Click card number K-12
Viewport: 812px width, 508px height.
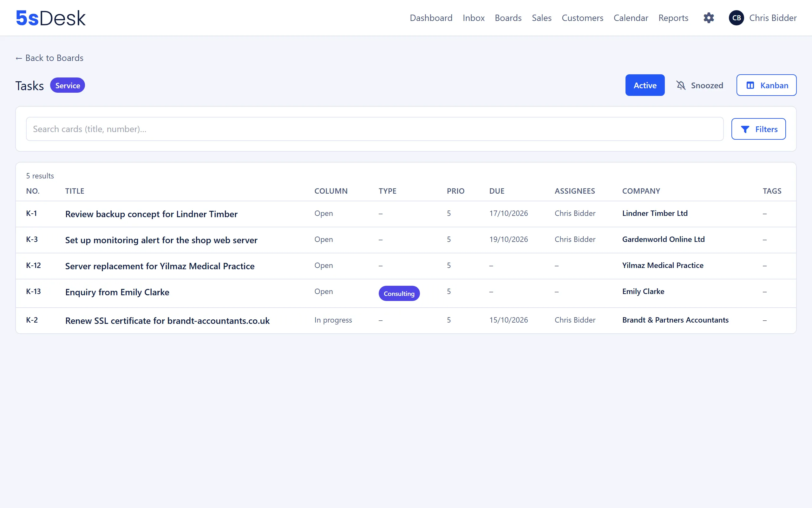coord(34,265)
